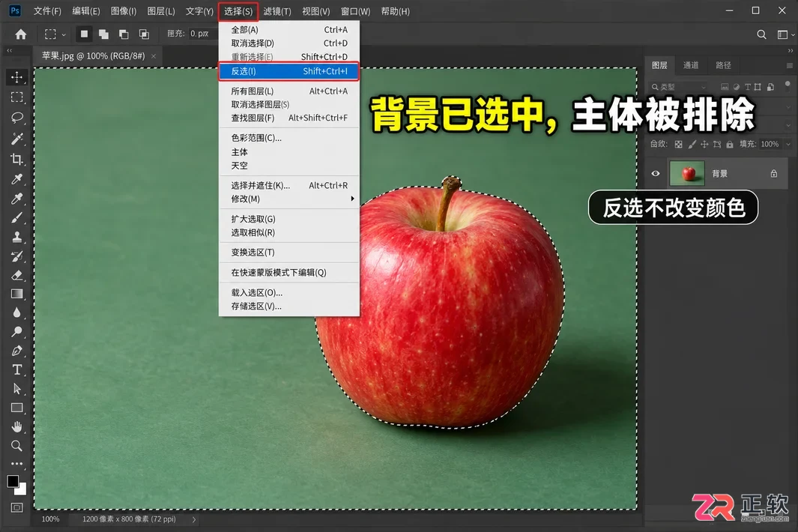Select the Zoom magnifier tool
The image size is (798, 532).
coord(16,446)
